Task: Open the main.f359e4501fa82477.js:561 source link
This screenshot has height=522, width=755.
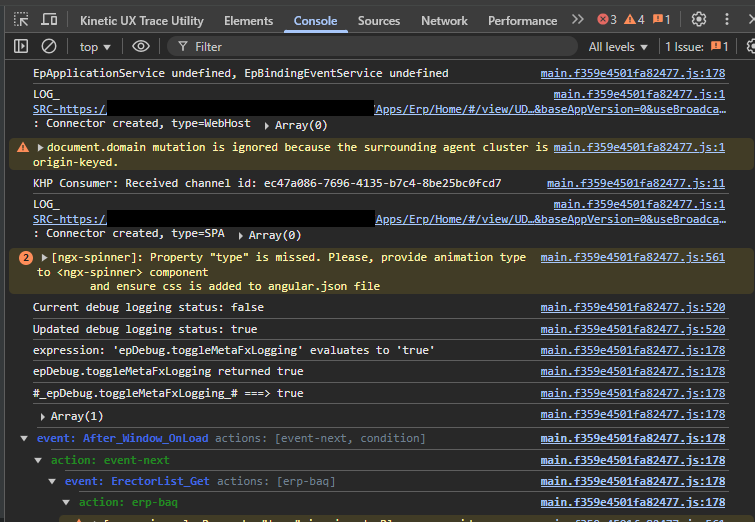Action: click(632, 257)
